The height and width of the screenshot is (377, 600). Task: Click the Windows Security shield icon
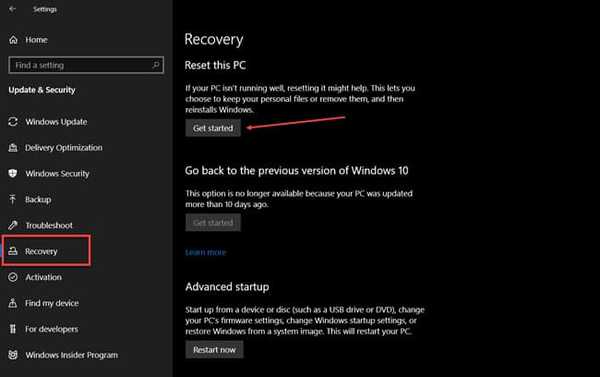click(x=13, y=173)
